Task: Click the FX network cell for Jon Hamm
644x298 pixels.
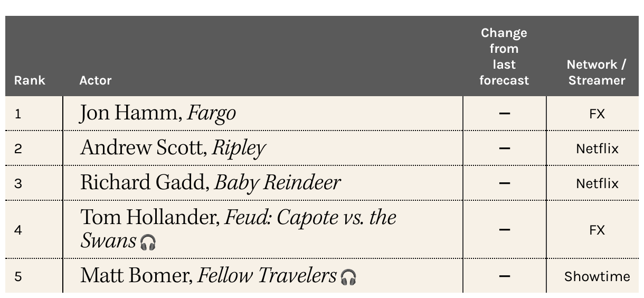Action: coord(596,114)
